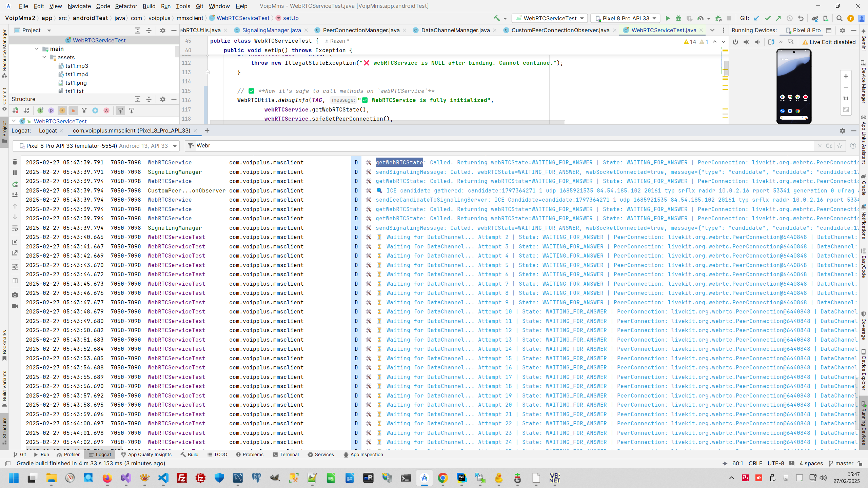Take an emulator screenshot with the camera icon

click(x=15, y=295)
